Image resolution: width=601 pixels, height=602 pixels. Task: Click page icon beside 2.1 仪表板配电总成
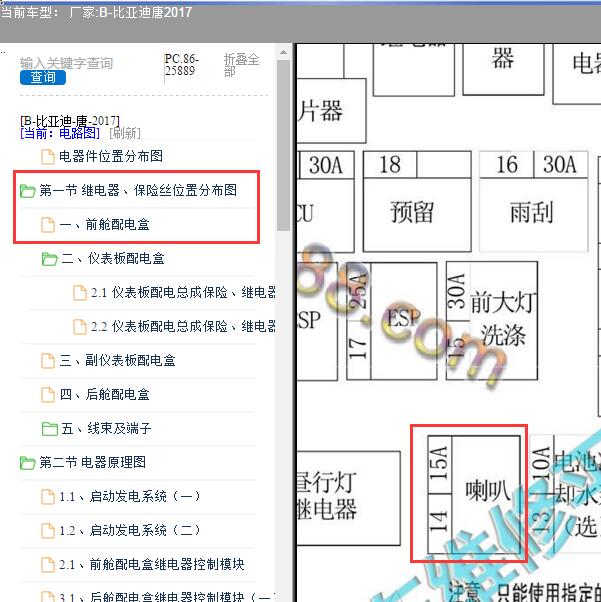[80, 293]
